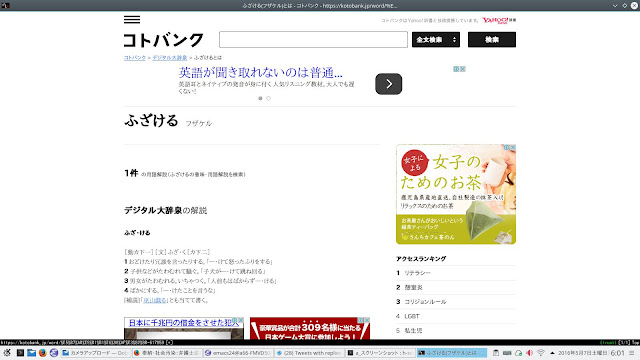Open the 日本に千兆円の借金をさせた犯人 ad
The height and width of the screenshot is (360, 640).
[183, 328]
